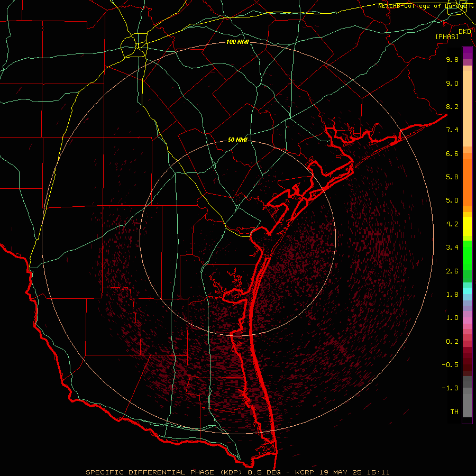This screenshot has width=476, height=476.
Task: Click the 0.5 DEG elevation text
Action: [x=264, y=472]
